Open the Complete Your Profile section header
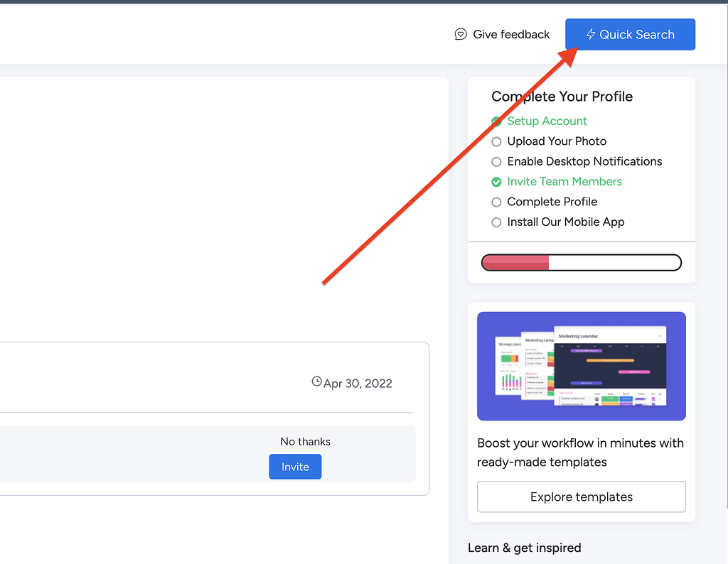728x564 pixels. [562, 96]
